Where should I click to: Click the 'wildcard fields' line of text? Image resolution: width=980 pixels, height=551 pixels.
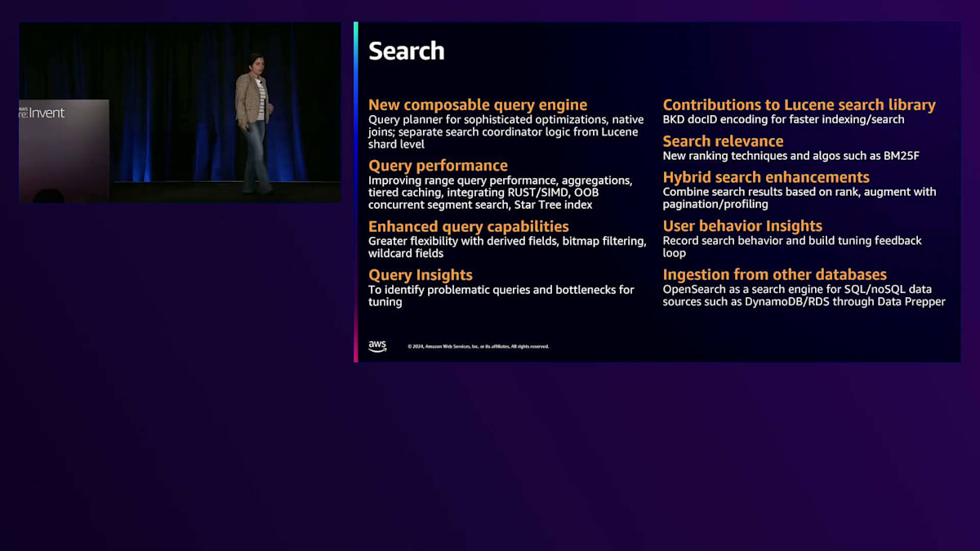406,254
